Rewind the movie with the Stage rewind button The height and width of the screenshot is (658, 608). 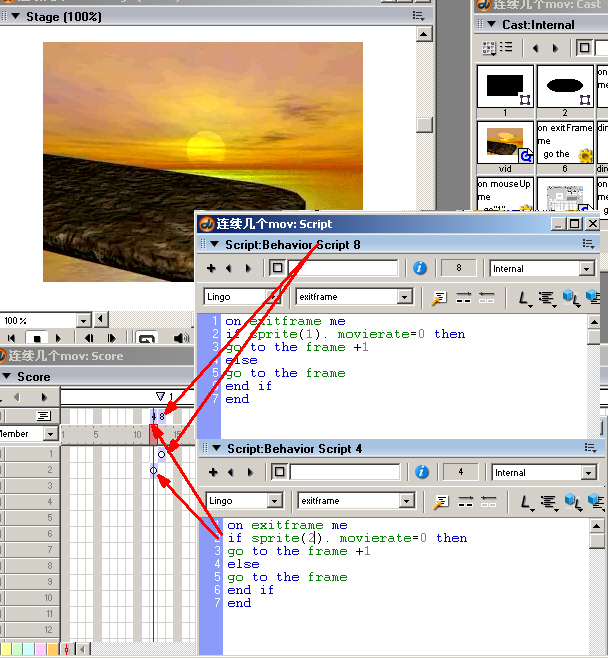click(11, 338)
